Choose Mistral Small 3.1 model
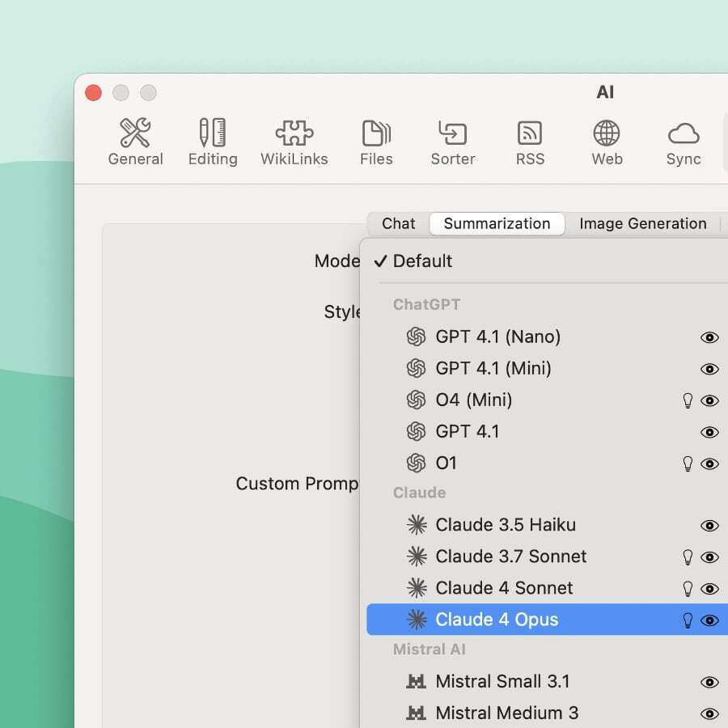 (547, 682)
